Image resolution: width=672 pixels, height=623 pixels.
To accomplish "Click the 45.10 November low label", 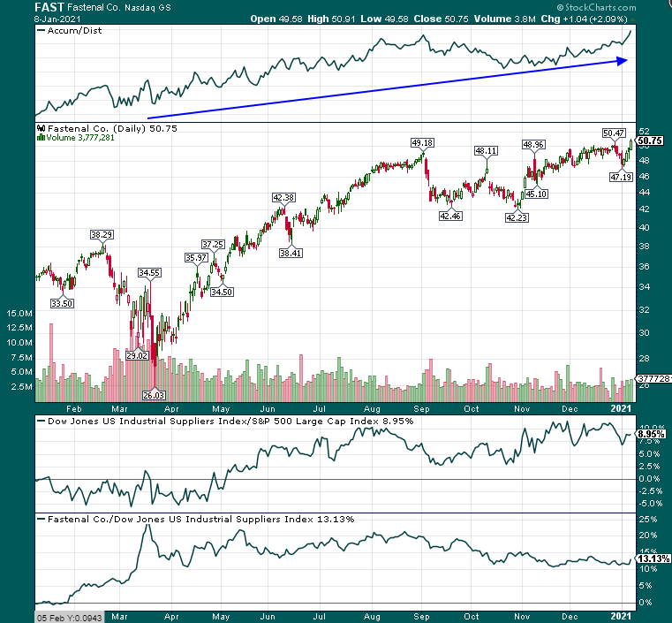I will point(536,194).
